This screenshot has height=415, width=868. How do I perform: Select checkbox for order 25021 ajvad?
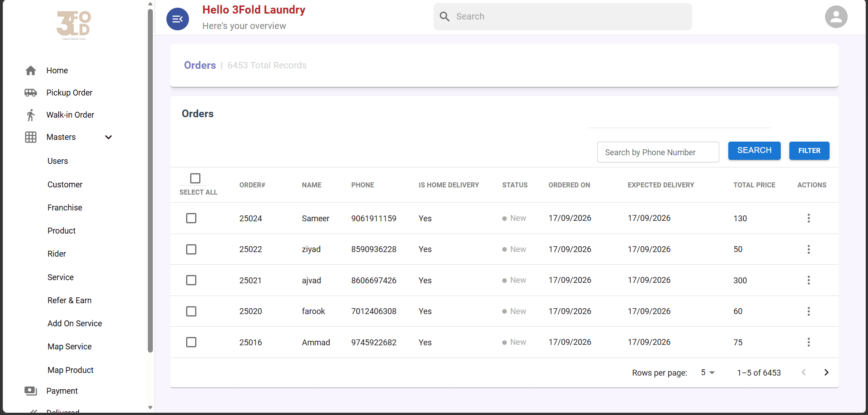[x=191, y=280]
